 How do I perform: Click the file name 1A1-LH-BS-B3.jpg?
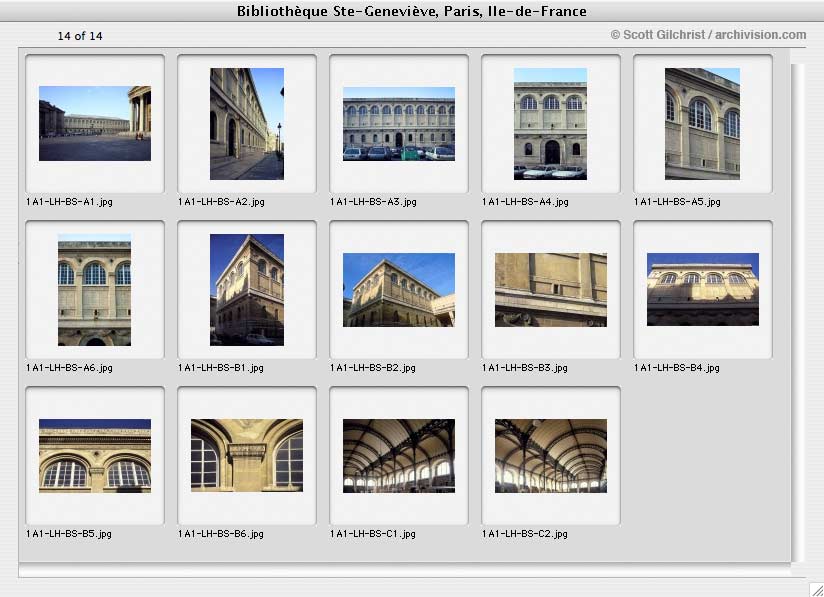(524, 368)
